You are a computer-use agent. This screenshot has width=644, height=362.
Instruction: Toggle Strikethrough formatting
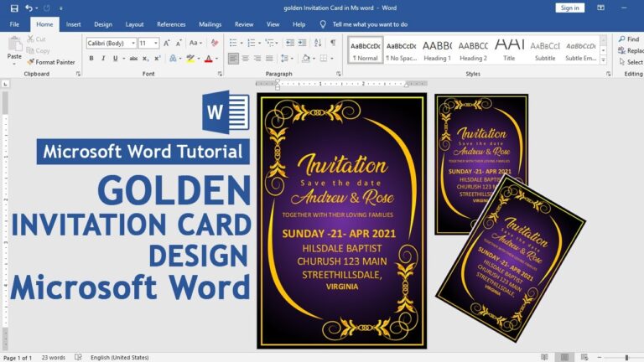pyautogui.click(x=133, y=59)
